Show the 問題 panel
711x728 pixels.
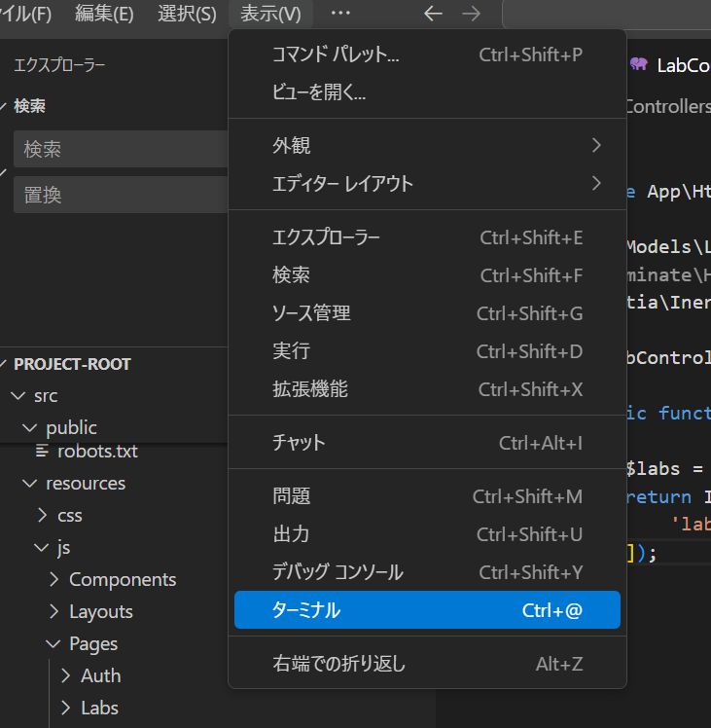coord(427,496)
